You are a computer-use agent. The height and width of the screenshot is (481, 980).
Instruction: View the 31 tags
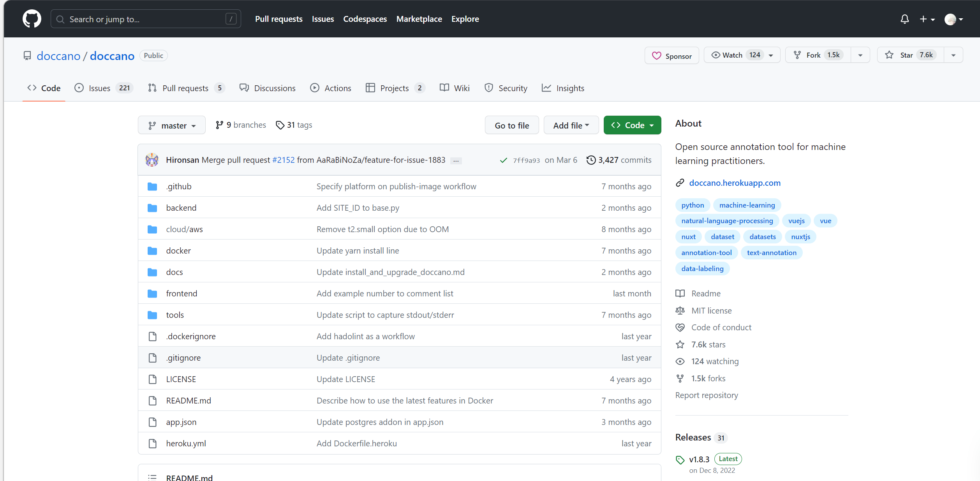[294, 125]
